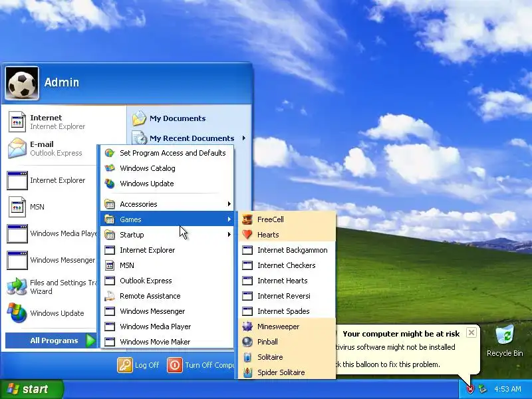Click the red security shield tray icon
The image size is (532, 399).
tap(470, 389)
